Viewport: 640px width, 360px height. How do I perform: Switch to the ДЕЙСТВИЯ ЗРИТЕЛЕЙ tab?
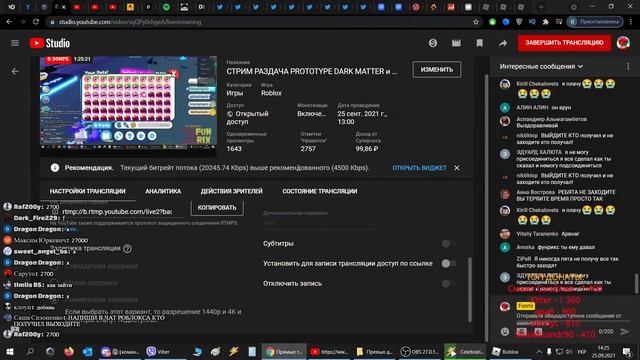[x=231, y=191]
